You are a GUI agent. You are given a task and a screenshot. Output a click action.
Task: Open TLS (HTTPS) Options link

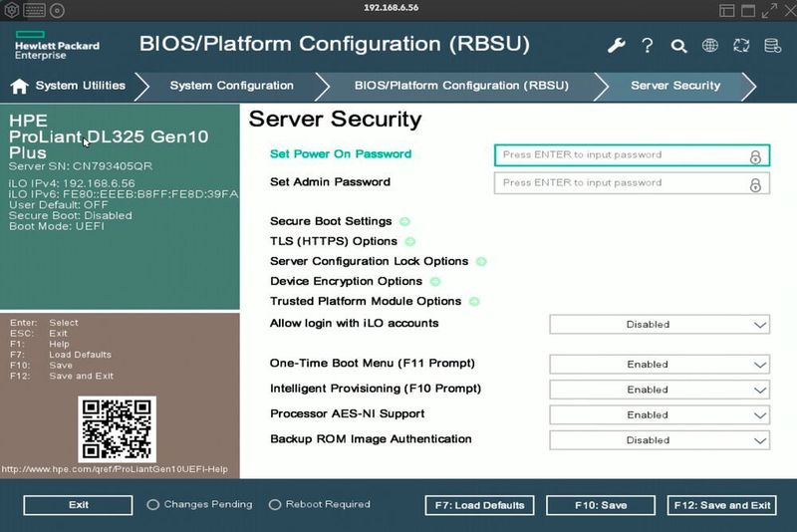334,241
